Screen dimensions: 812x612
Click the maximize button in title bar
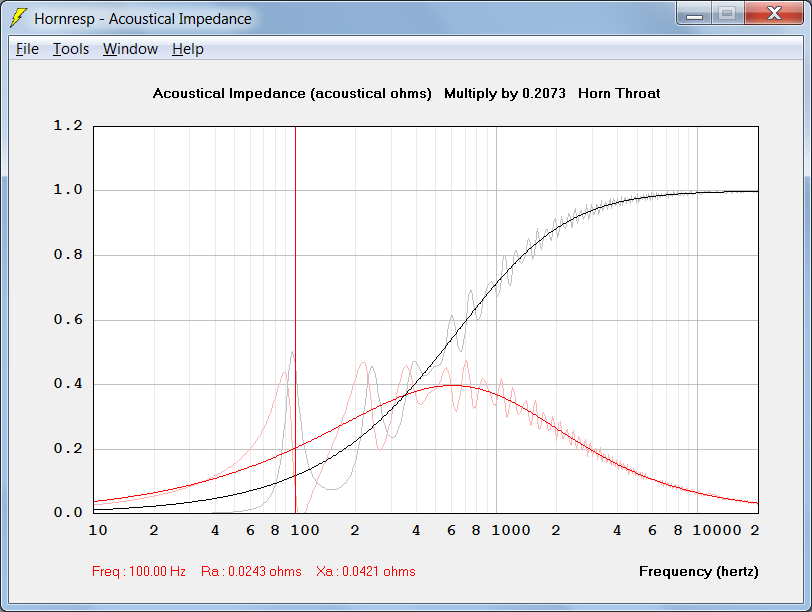click(x=728, y=14)
